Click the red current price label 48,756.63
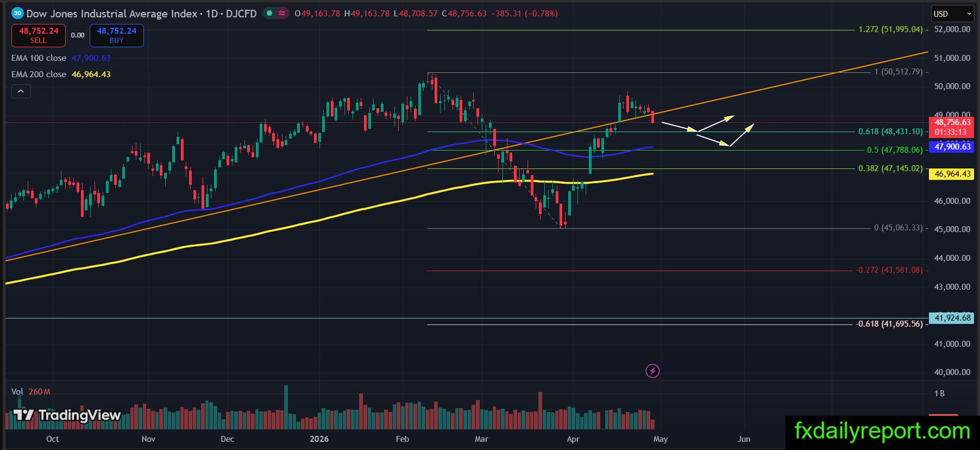Image resolution: width=980 pixels, height=450 pixels. 952,122
